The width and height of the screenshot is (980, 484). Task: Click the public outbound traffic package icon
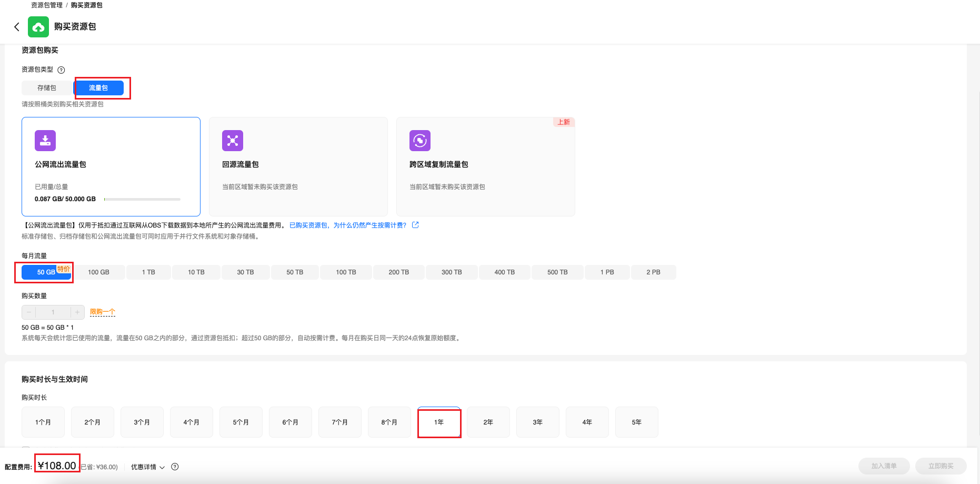pos(45,141)
